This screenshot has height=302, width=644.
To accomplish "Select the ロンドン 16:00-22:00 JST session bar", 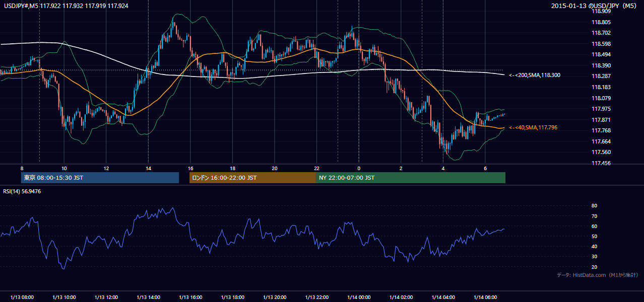I will tap(252, 178).
